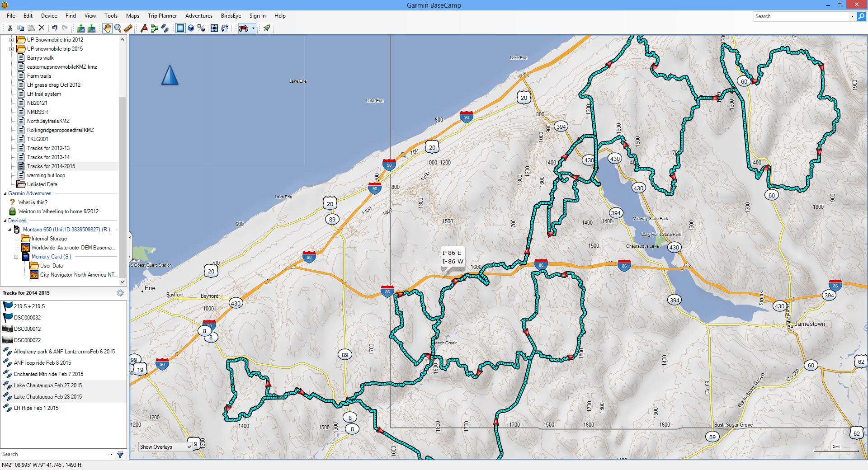This screenshot has height=470, width=868.
Task: Collapse the Memory Card (S:) node
Action: tap(16, 257)
